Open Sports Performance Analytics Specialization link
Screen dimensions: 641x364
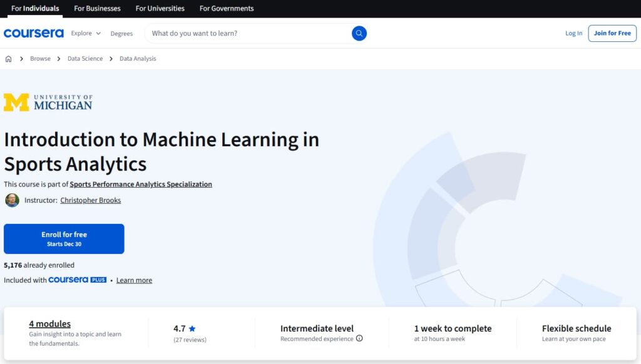click(x=141, y=185)
